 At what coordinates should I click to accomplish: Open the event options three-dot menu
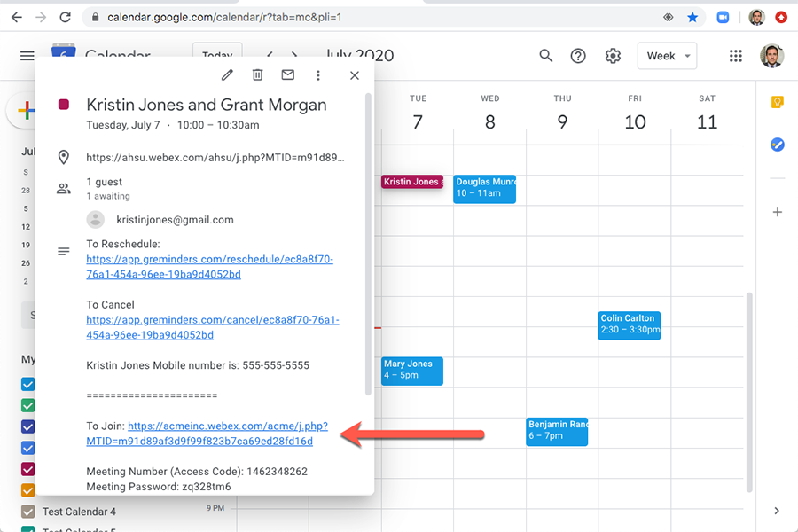pos(318,75)
